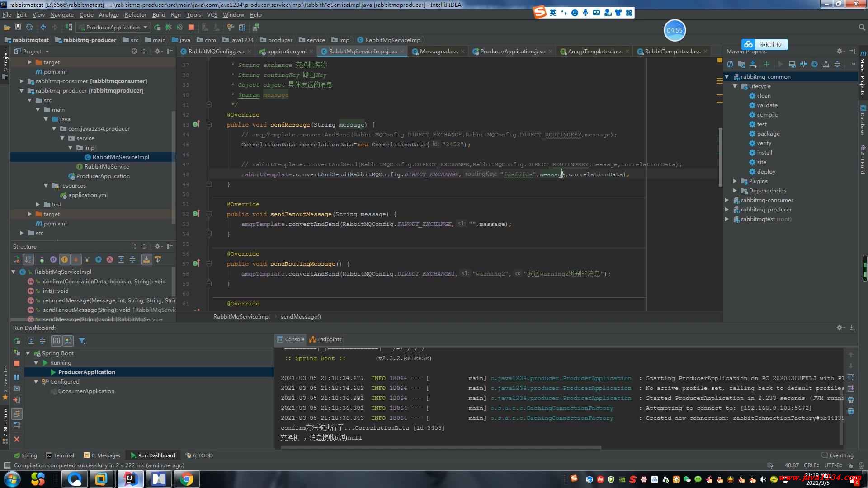
Task: Run the Maven 'install' lifecycle goal
Action: (x=764, y=153)
